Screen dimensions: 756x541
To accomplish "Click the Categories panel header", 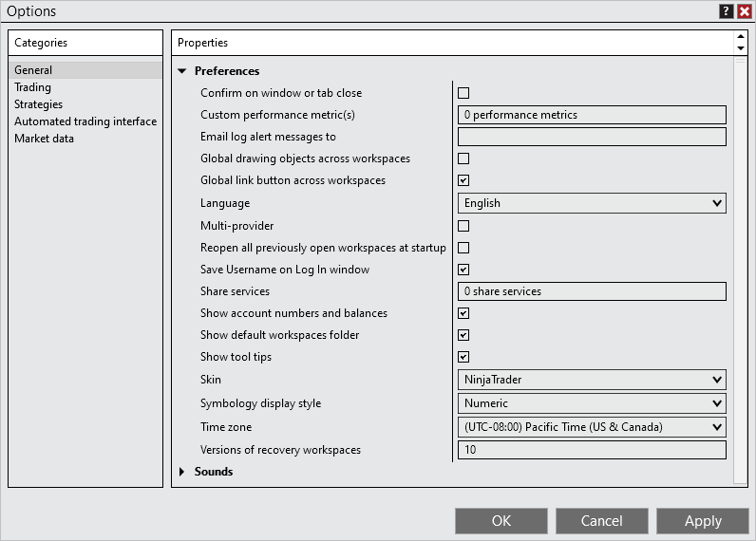I will point(85,43).
